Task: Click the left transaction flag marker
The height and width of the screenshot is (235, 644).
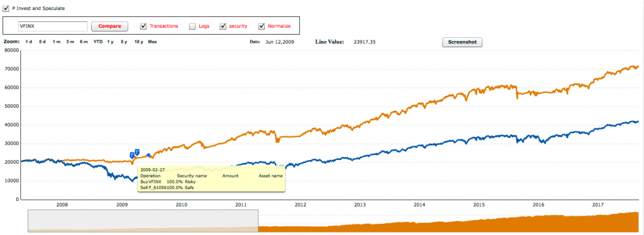Action: tap(132, 155)
